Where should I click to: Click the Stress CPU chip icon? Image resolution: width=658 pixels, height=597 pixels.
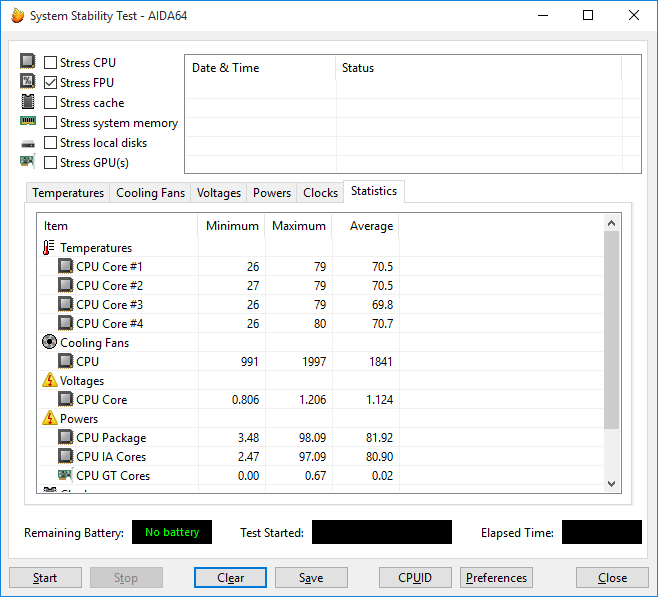pyautogui.click(x=28, y=61)
